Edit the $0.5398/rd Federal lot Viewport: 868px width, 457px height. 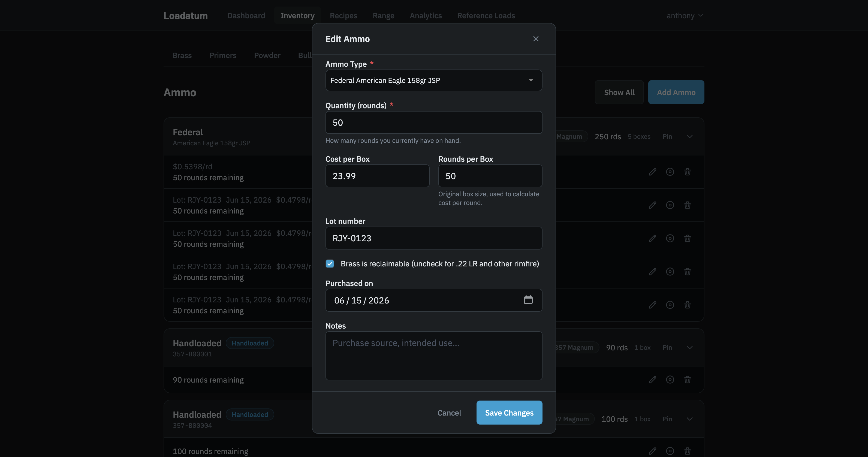pyautogui.click(x=652, y=172)
